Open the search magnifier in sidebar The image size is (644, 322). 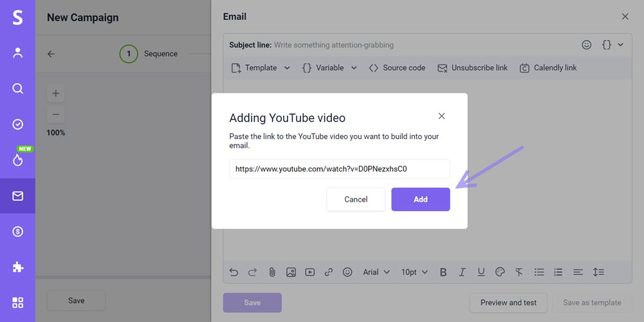click(17, 88)
